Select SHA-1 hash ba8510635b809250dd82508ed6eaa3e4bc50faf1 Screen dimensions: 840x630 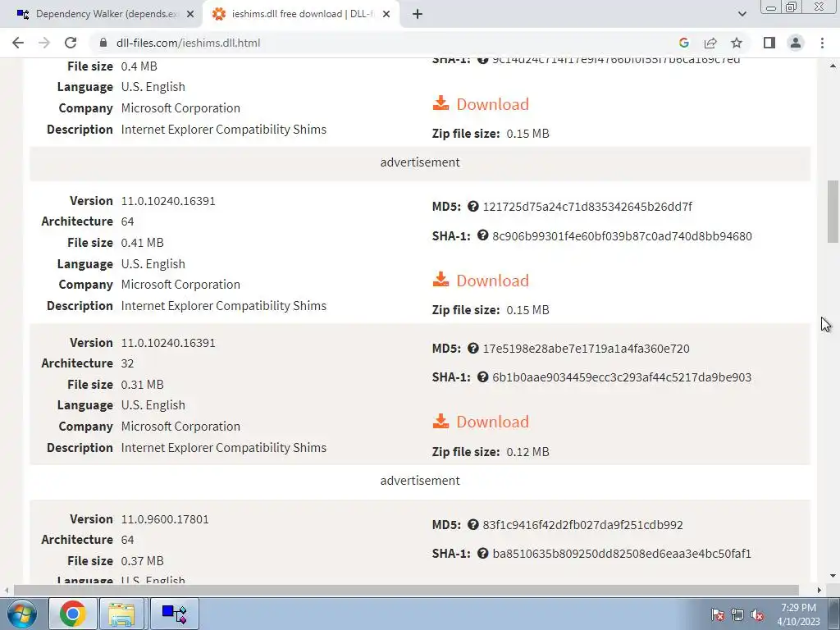pos(622,554)
